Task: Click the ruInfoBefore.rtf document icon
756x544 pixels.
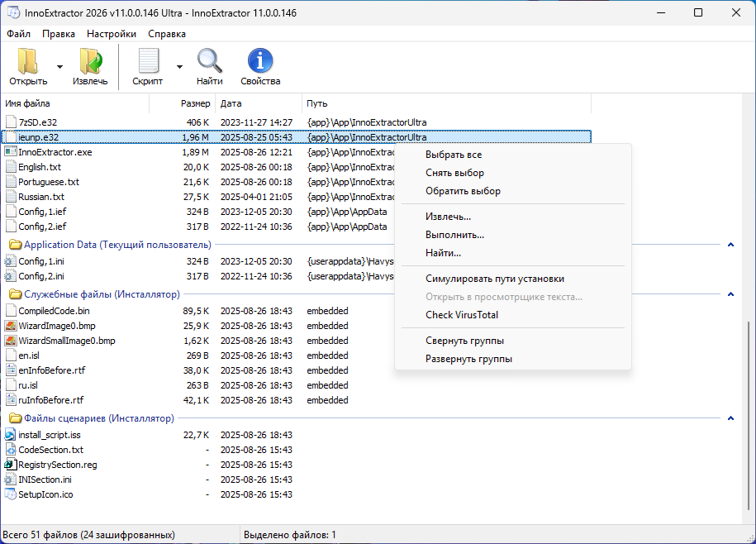Action: coord(11,400)
